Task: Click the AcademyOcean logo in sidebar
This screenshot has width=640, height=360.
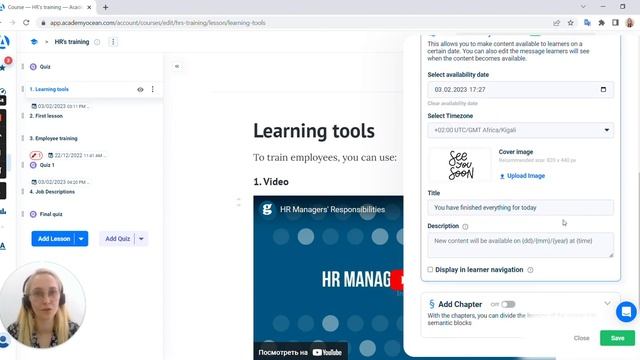Action: (x=4, y=42)
